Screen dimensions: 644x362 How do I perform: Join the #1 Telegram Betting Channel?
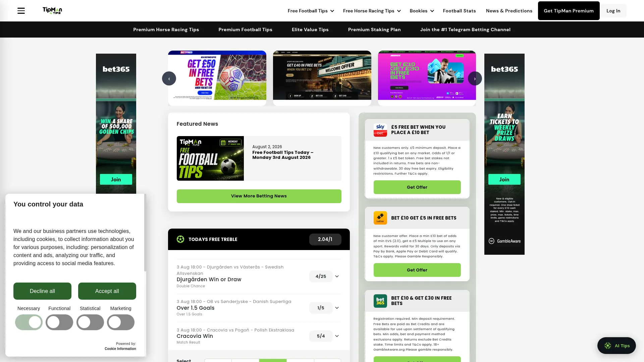pyautogui.click(x=465, y=29)
